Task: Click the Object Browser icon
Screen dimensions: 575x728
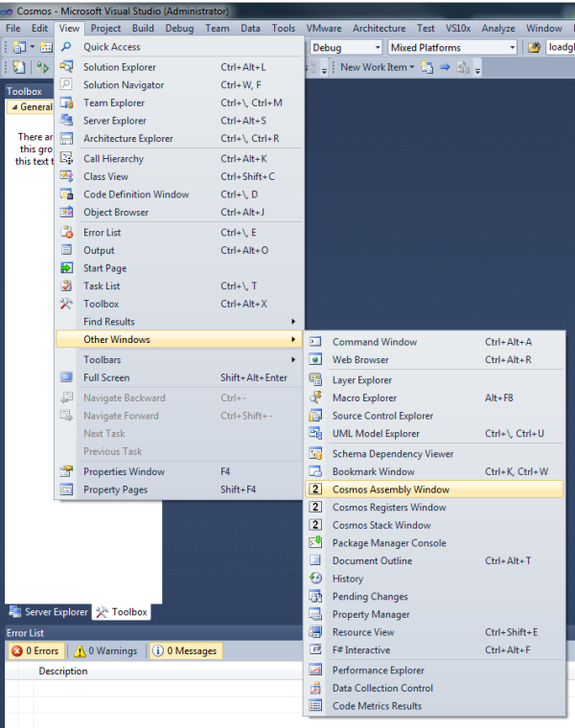Action: 66,213
